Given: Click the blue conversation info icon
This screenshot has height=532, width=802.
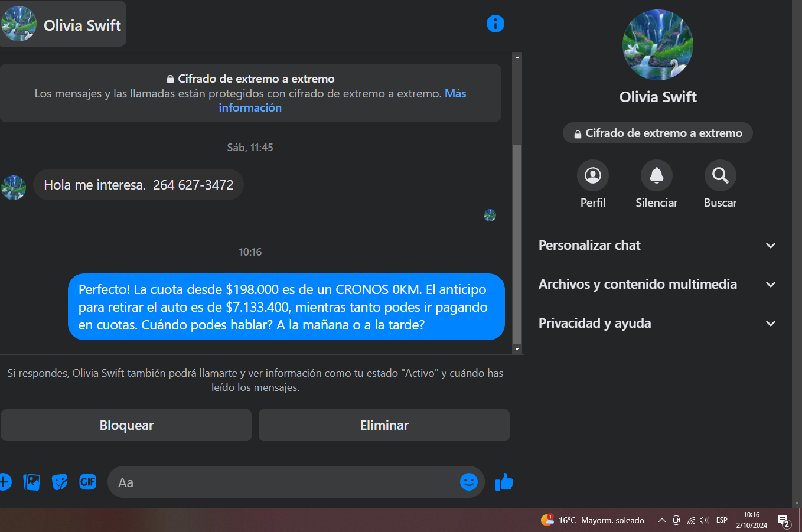Looking at the screenshot, I should click(x=495, y=24).
